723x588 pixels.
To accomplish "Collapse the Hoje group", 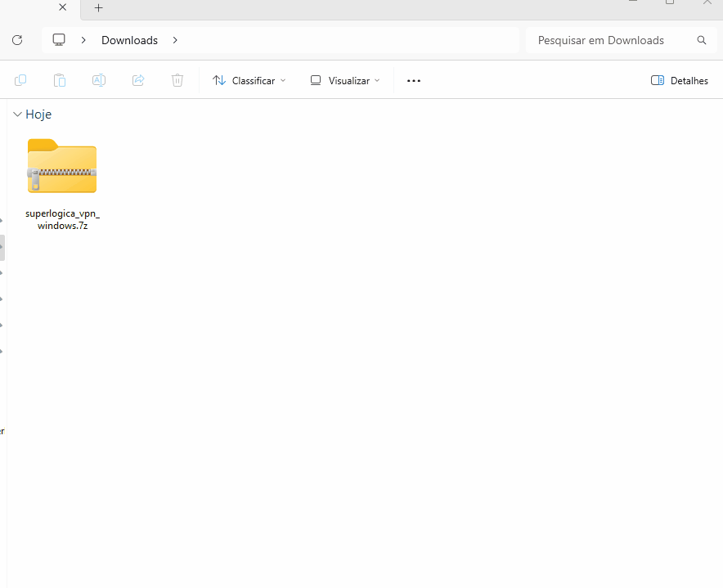I will (17, 114).
